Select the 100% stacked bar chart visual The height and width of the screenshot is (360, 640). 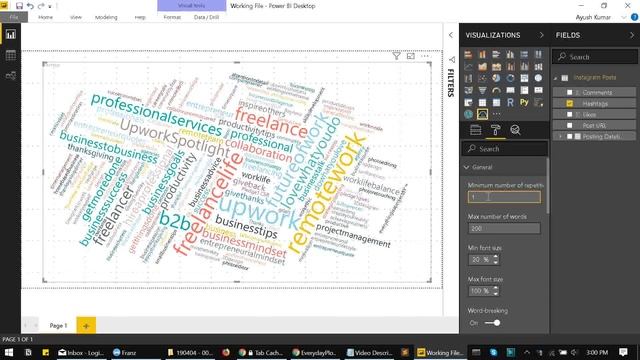524,54
